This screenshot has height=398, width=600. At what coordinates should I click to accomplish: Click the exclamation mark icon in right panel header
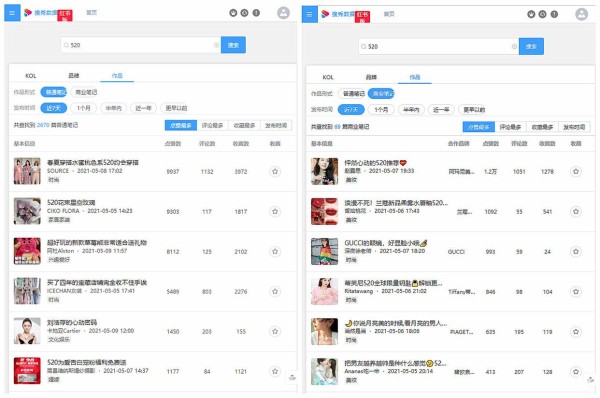pyautogui.click(x=554, y=15)
